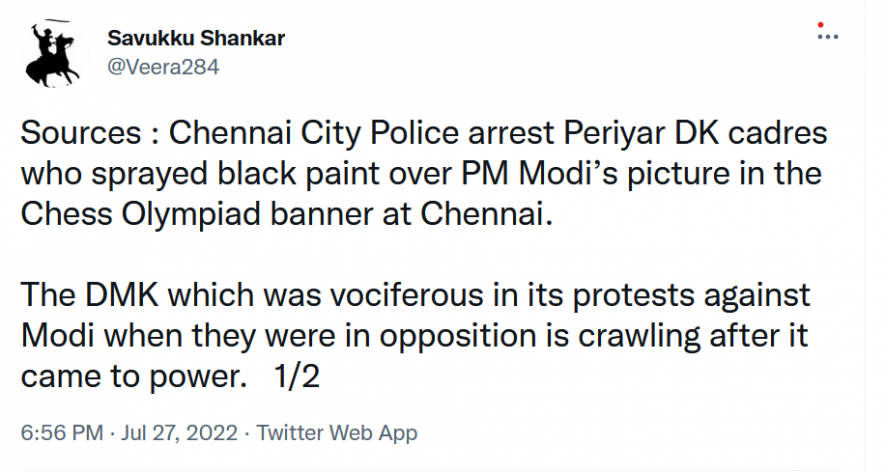Screen dimensions: 885x473
Task: Click The DMK at second paragraph start
Action: [82, 295]
